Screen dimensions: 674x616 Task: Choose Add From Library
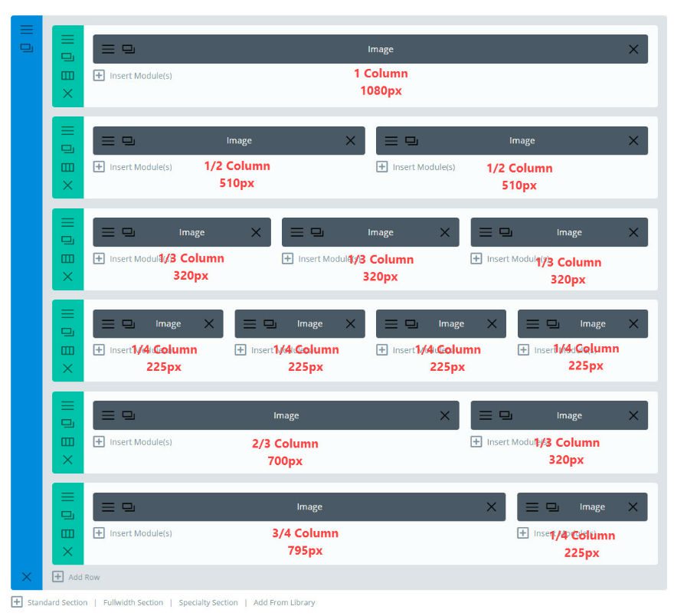click(284, 602)
